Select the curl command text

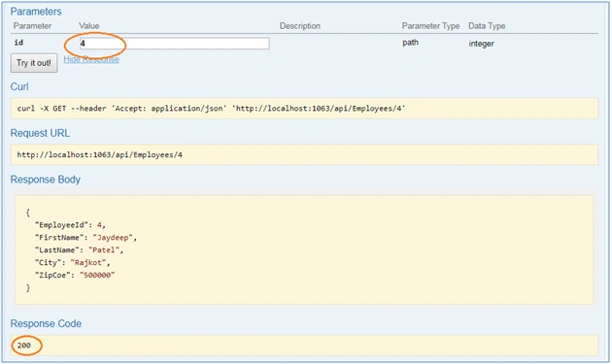tap(211, 109)
